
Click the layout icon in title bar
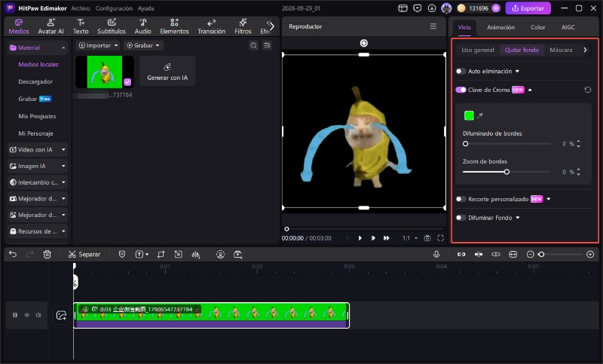(403, 8)
